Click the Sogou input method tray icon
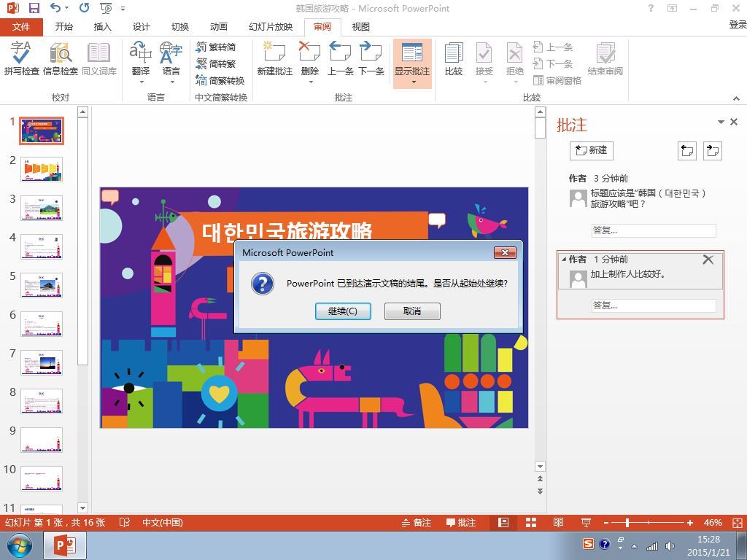The width and height of the screenshot is (747, 560). tap(589, 544)
